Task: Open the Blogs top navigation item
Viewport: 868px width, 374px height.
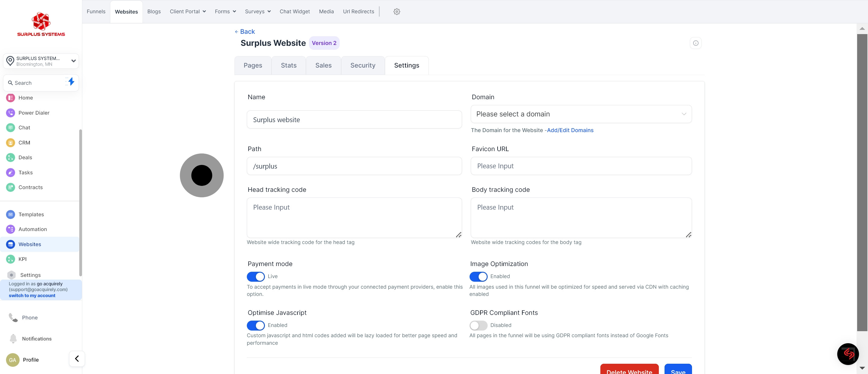Action: [154, 11]
